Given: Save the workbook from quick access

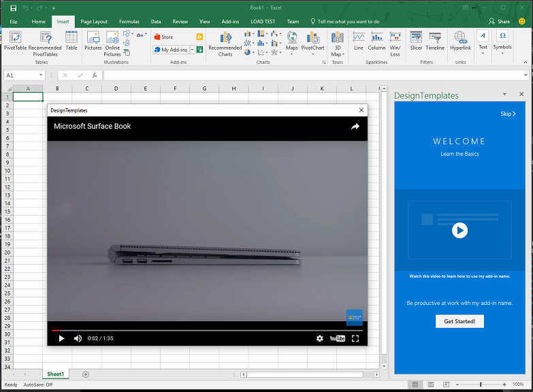Looking at the screenshot, I should [13, 7].
